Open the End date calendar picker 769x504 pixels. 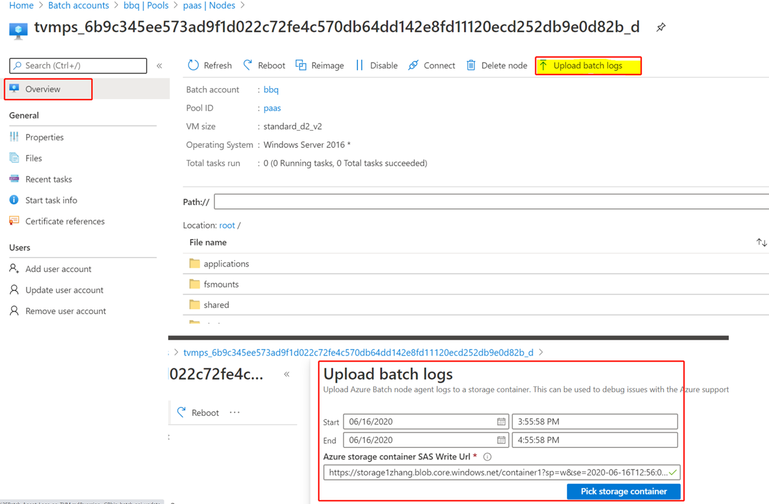click(x=501, y=440)
